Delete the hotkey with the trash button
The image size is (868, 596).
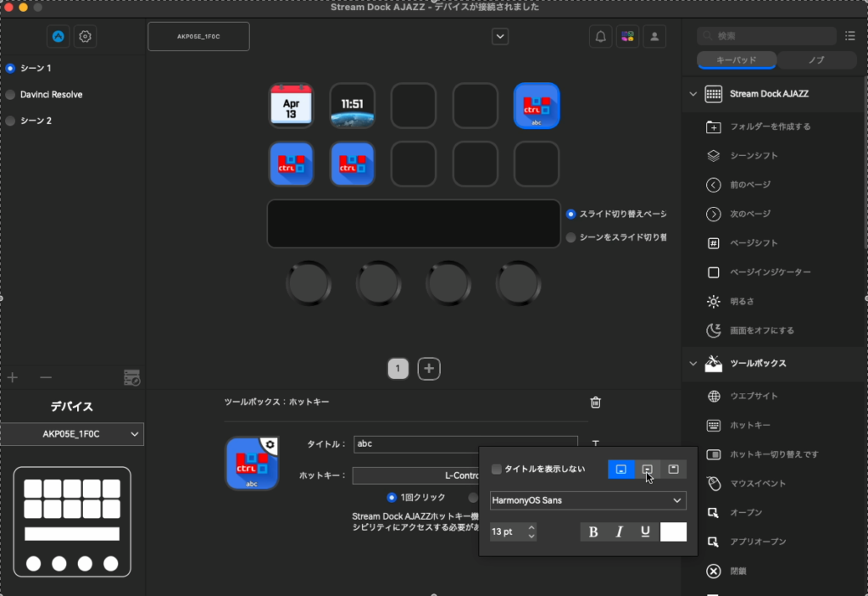[x=595, y=403]
